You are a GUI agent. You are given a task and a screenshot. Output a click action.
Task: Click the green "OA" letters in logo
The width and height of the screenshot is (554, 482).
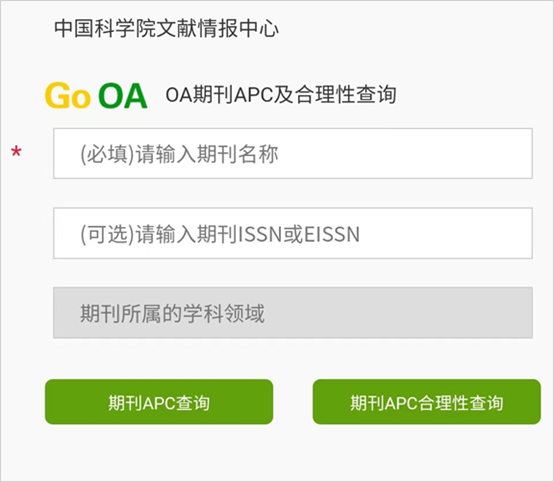[123, 95]
